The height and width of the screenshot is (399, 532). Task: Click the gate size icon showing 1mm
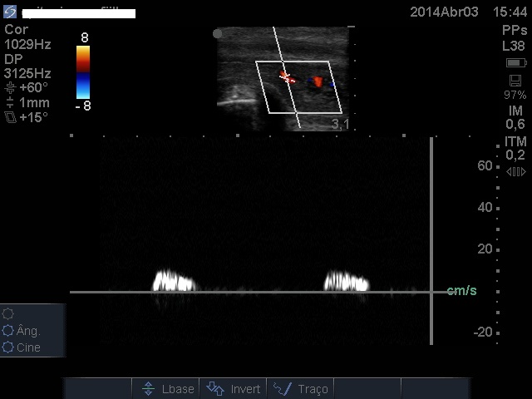pos(10,102)
